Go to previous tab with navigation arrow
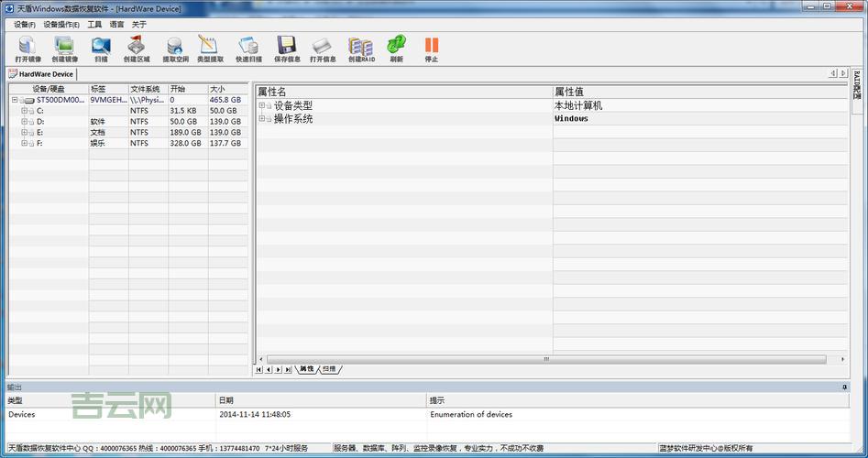 coord(269,369)
